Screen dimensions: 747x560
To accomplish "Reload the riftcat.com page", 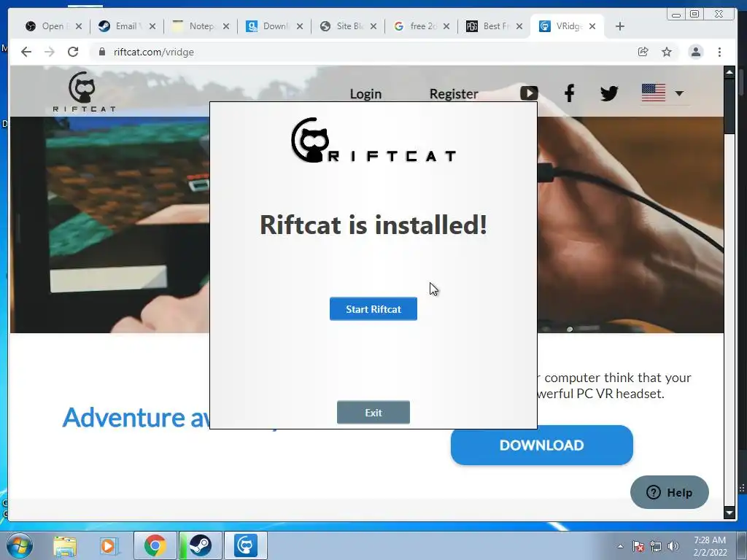I will pyautogui.click(x=73, y=52).
